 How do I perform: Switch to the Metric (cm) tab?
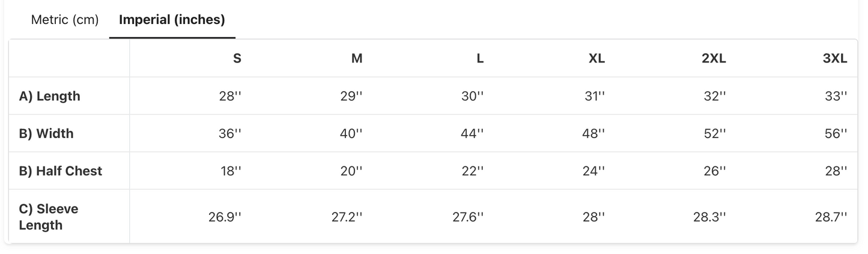pos(65,20)
